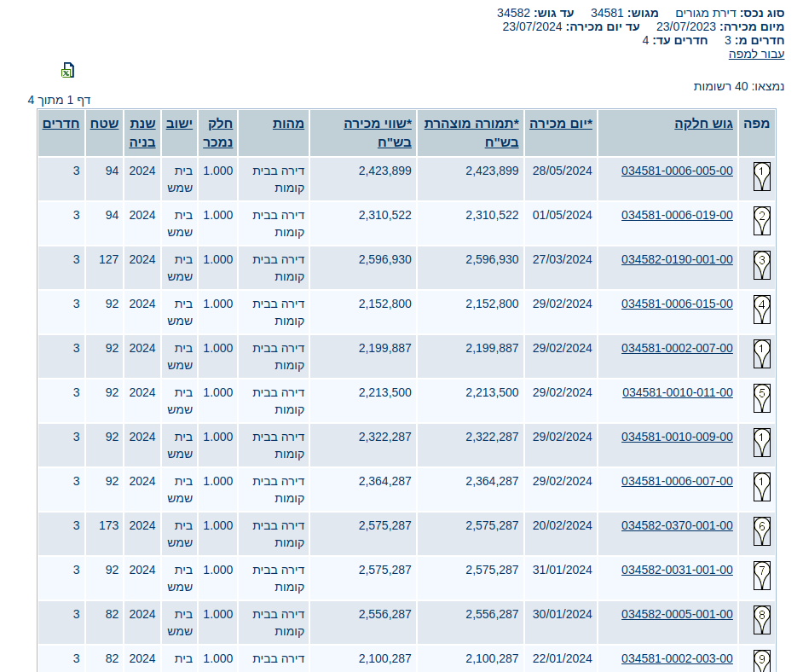Sort by תמורה מוצהרת בש"ח header

[x=471, y=133]
